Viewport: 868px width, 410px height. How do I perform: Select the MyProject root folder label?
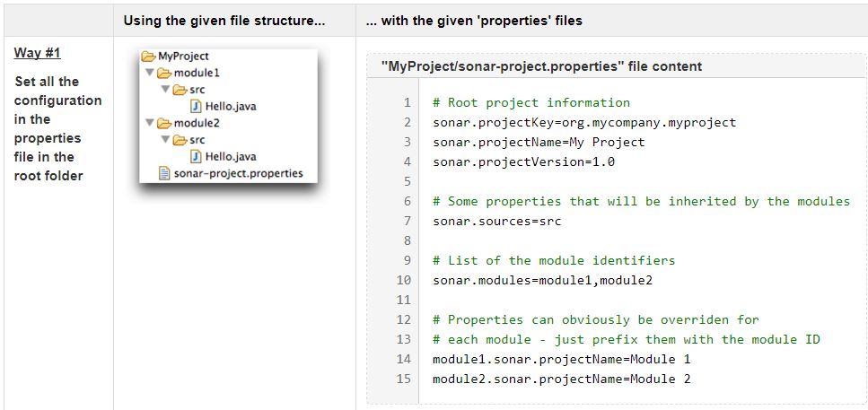(183, 56)
